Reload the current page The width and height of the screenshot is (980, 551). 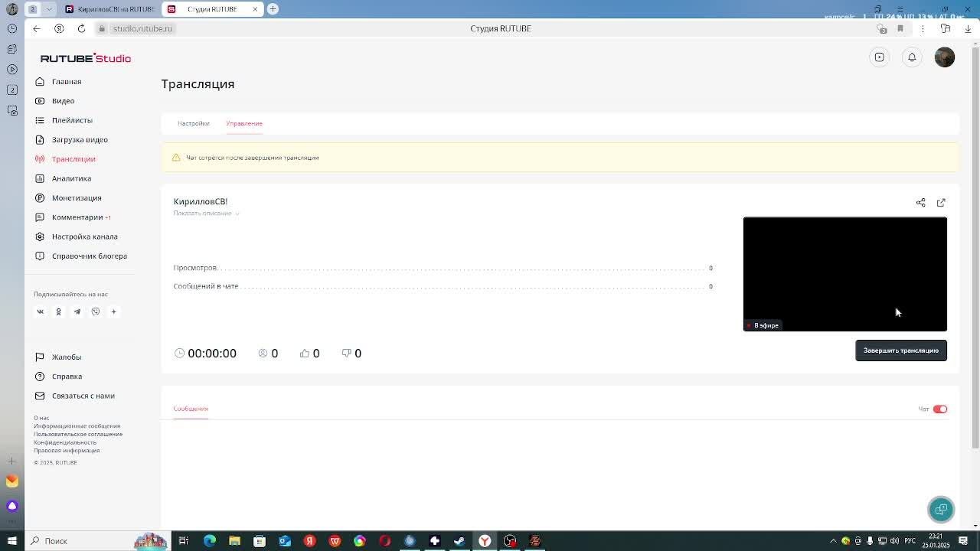pyautogui.click(x=81, y=28)
